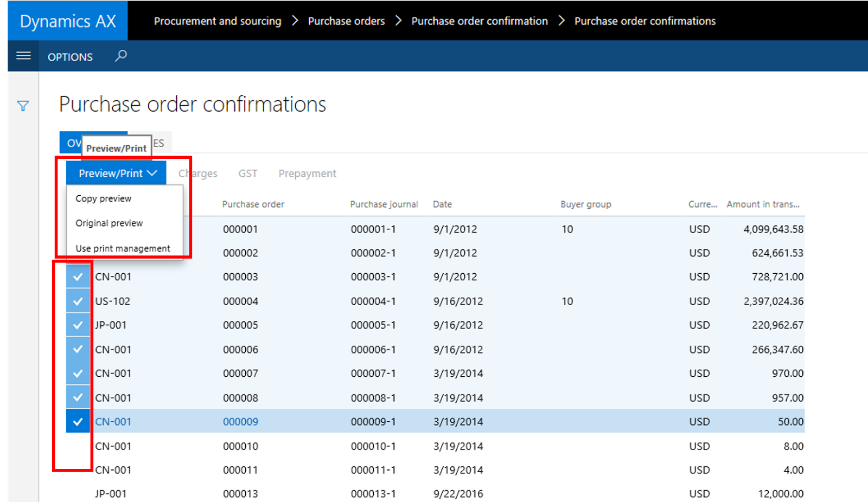Sort by the Date column header
The width and height of the screenshot is (868, 502).
coord(442,204)
